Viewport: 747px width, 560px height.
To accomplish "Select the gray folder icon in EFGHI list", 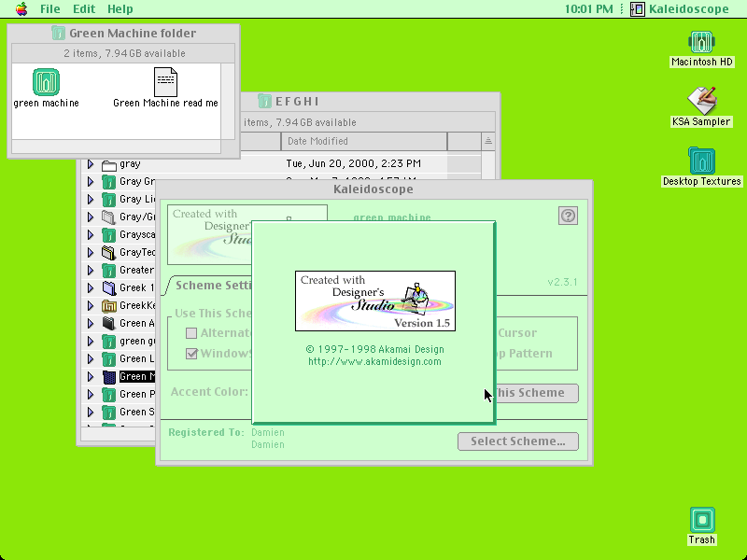I will [109, 164].
